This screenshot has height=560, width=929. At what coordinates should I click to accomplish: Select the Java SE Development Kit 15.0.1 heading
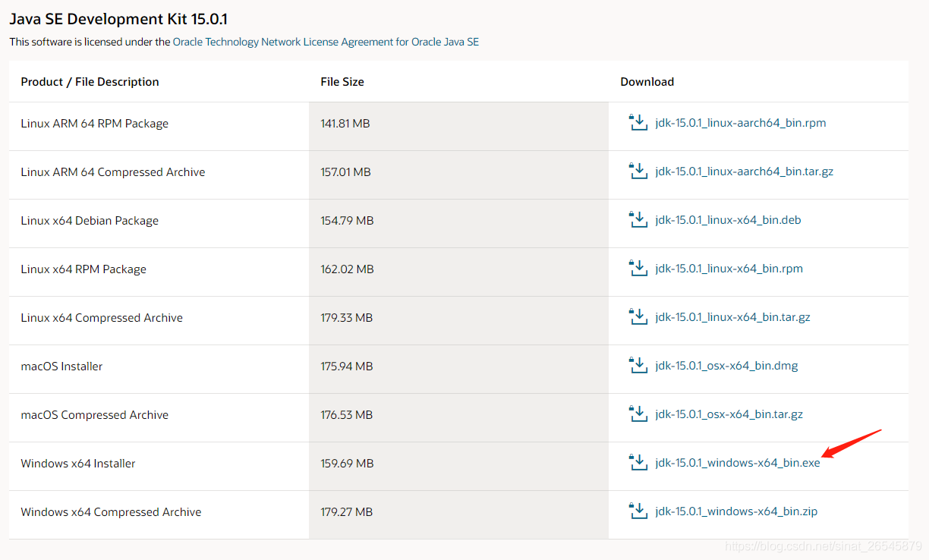pos(118,19)
